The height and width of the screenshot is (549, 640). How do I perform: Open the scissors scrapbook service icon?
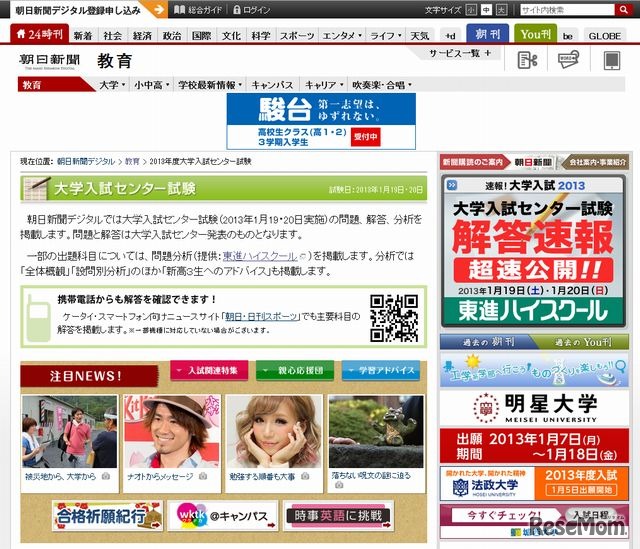(527, 60)
